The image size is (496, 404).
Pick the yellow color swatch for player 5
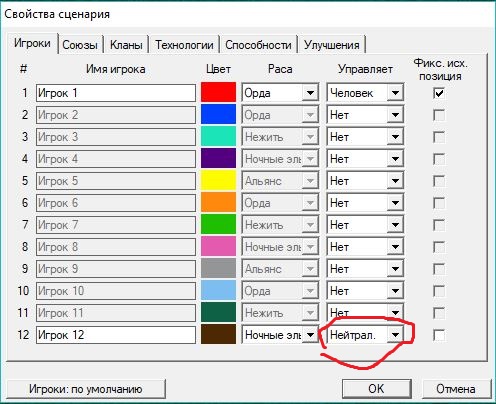coord(218,180)
